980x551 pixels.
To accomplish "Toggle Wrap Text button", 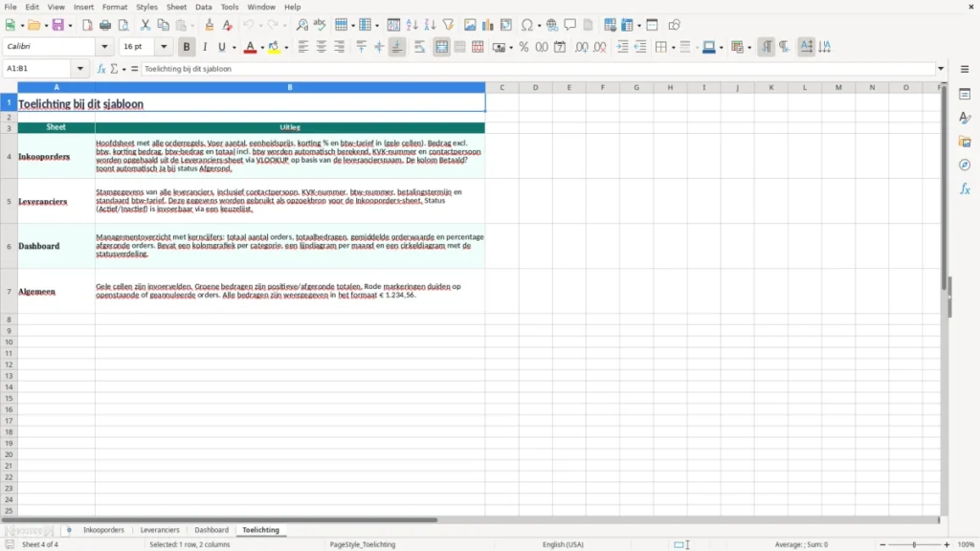I will [x=419, y=47].
